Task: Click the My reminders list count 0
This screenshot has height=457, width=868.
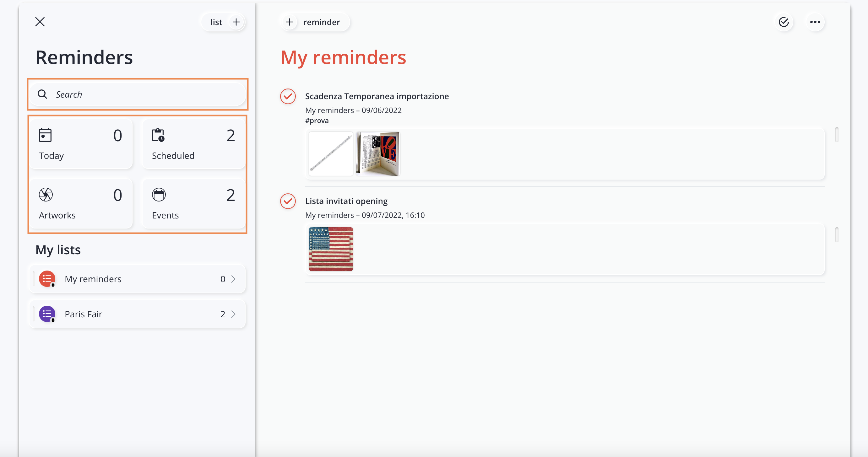Action: (223, 279)
